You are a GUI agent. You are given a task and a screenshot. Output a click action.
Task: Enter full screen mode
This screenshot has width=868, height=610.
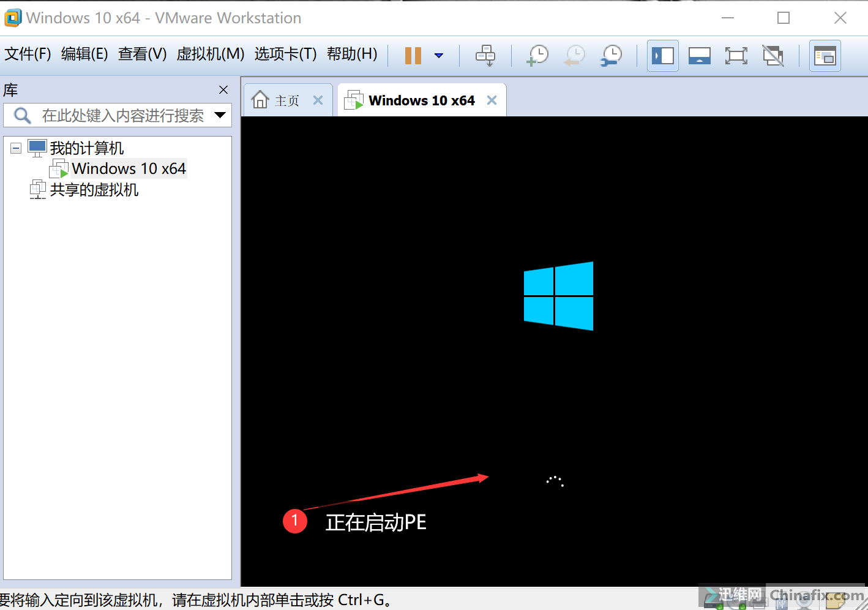tap(736, 56)
